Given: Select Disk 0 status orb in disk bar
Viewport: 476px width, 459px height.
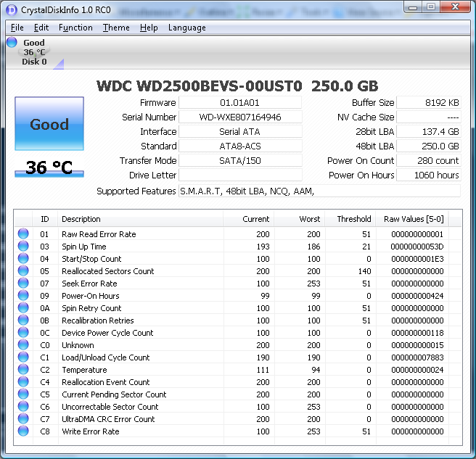Looking at the screenshot, I should (12, 42).
